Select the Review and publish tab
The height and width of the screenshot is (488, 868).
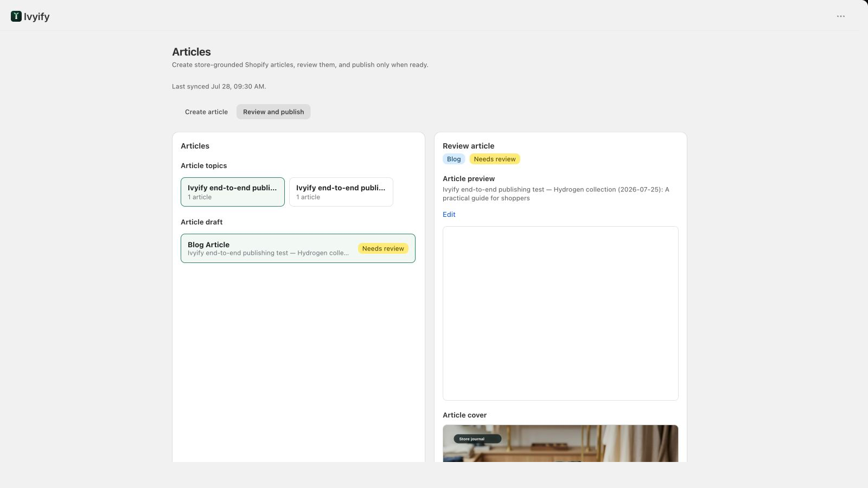point(273,112)
